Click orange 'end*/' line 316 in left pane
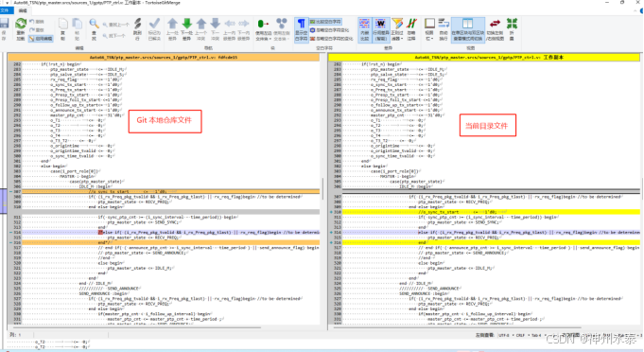The image size is (644, 352). tap(170, 243)
